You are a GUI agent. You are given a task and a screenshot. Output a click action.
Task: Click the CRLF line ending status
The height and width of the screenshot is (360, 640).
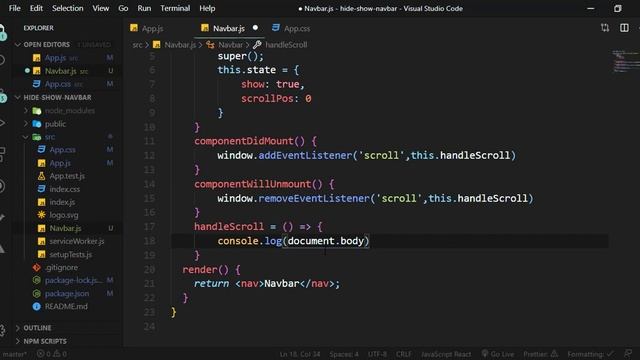point(404,354)
